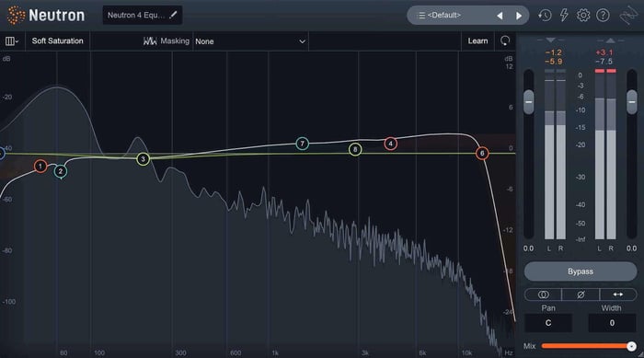Open settings gear icon
This screenshot has height=358, width=644.
pyautogui.click(x=583, y=16)
